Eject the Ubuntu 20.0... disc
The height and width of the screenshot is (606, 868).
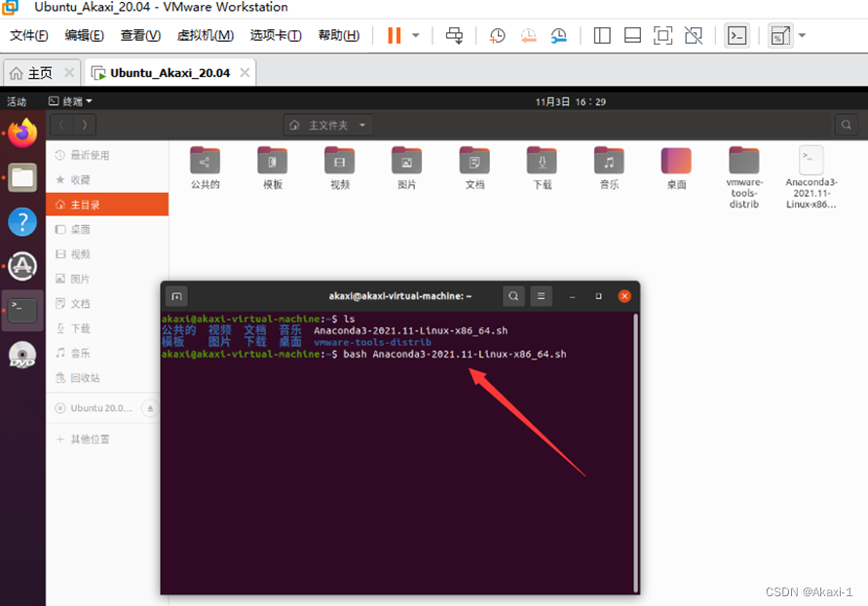[x=149, y=408]
